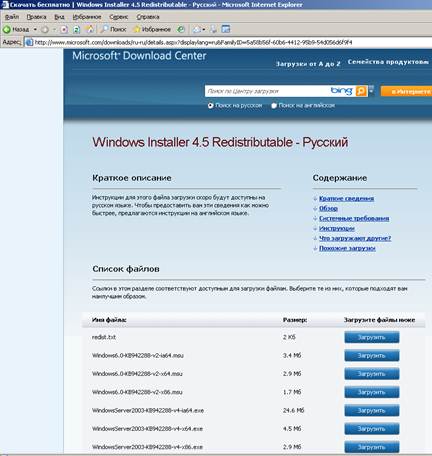Click the arrow icon beside Обзор
The width and height of the screenshot is (432, 456).
[315, 209]
